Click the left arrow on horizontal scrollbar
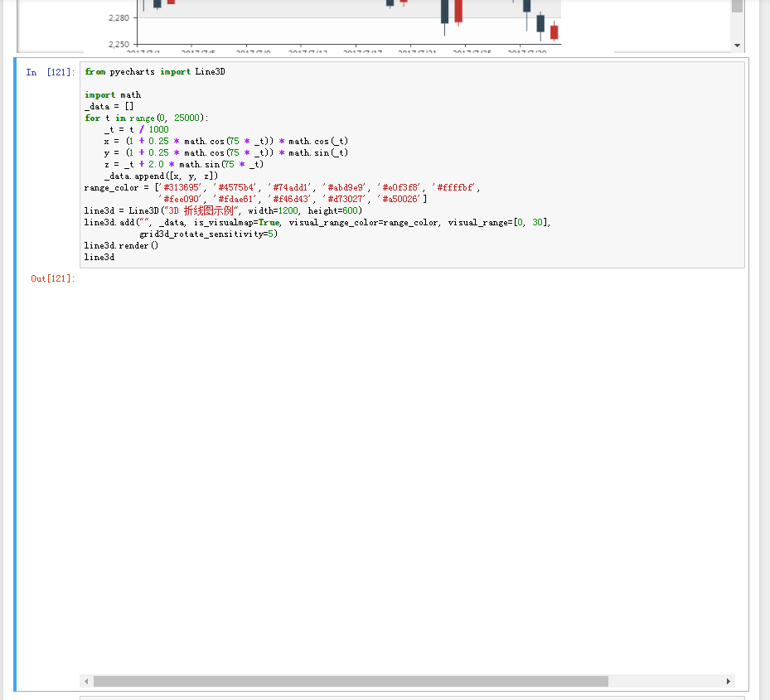770x700 pixels. tap(87, 680)
